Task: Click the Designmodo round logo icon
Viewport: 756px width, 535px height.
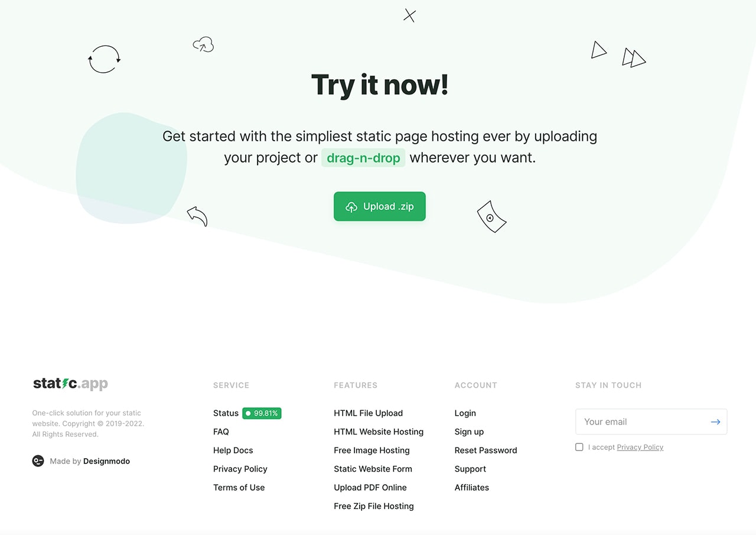Action: [x=38, y=461]
